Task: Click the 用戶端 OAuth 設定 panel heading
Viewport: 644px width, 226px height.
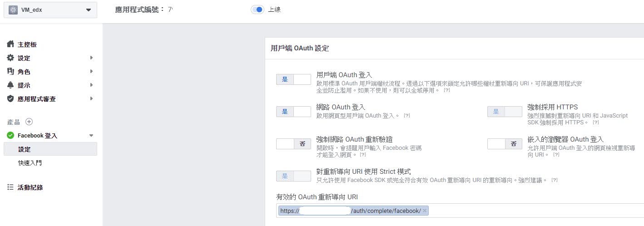Action: [x=300, y=48]
